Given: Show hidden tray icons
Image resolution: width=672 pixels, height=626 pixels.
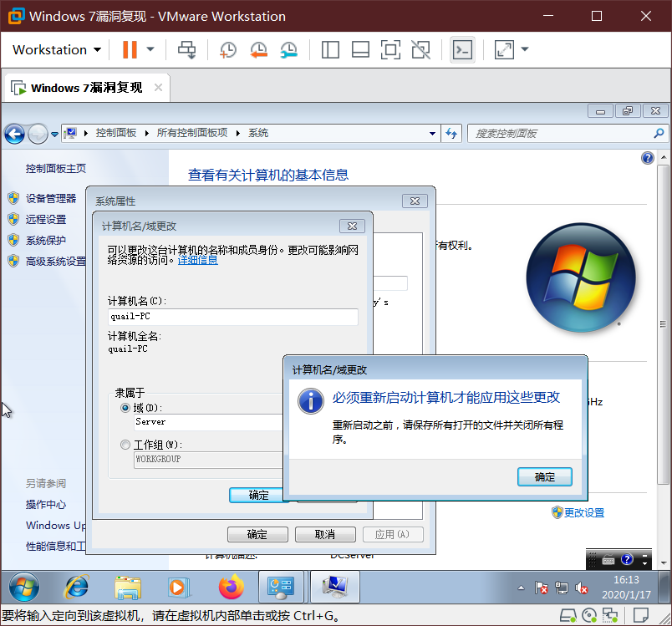Looking at the screenshot, I should (x=521, y=588).
